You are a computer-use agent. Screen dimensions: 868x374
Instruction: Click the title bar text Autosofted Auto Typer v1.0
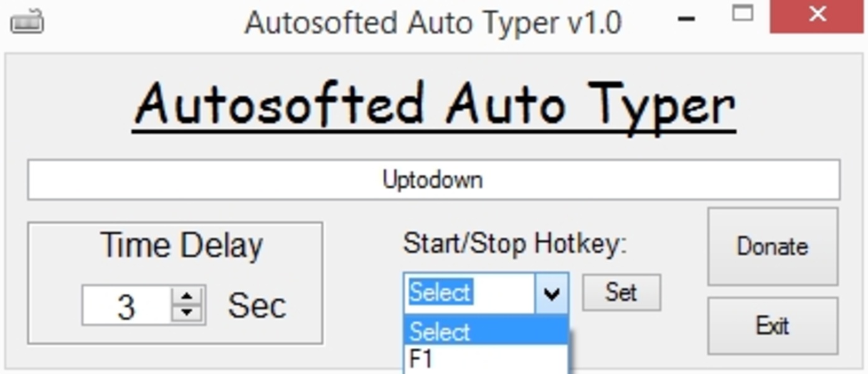(433, 23)
